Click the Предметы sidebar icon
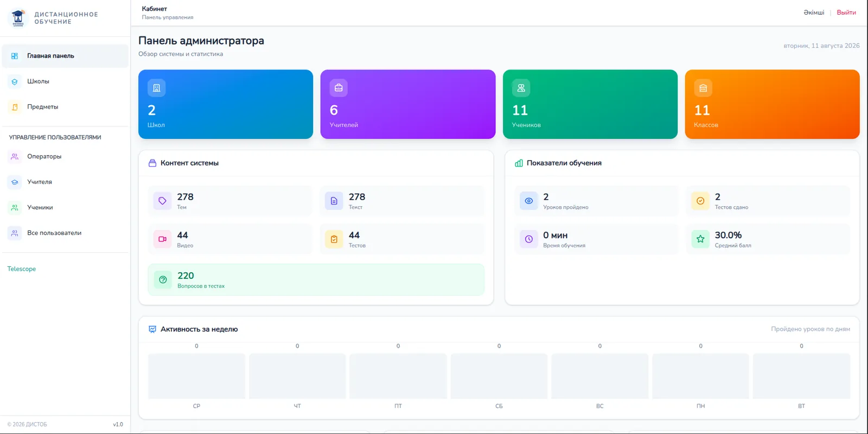Image resolution: width=868 pixels, height=434 pixels. tap(15, 107)
